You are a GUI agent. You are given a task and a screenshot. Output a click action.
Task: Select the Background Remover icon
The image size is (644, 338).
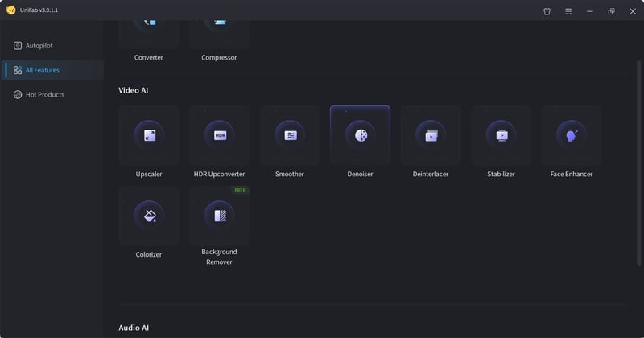tap(220, 214)
